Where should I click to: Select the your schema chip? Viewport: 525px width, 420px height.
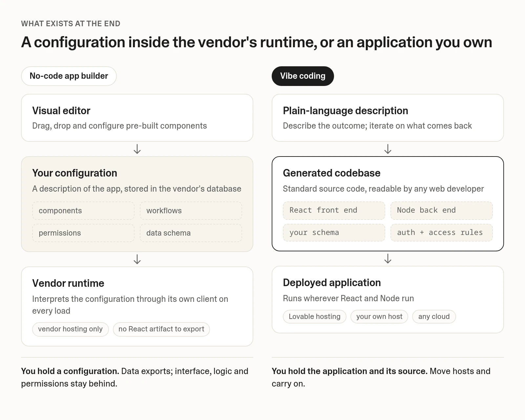[334, 233]
